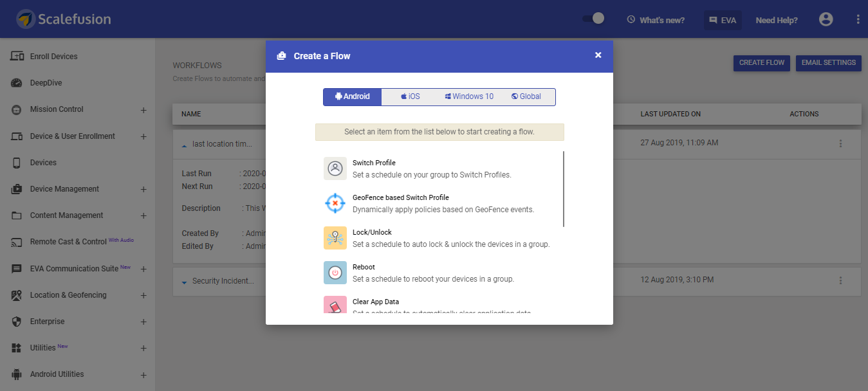The image size is (868, 391).
Task: Toggle the switch in the top header
Action: [593, 19]
